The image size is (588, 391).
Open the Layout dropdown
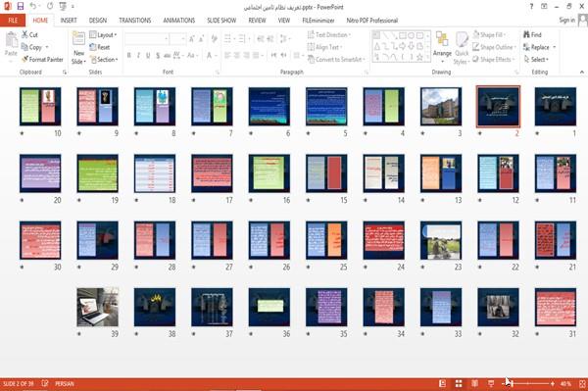pos(103,35)
